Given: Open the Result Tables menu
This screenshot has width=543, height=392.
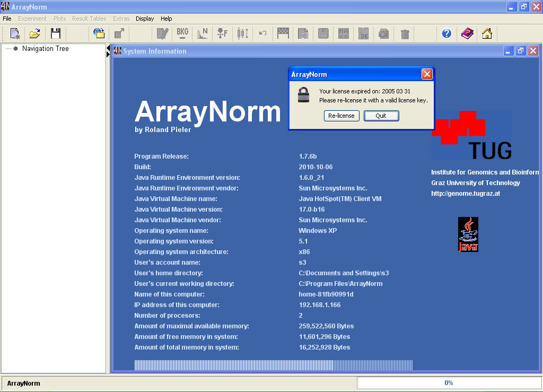Looking at the screenshot, I should pos(89,19).
